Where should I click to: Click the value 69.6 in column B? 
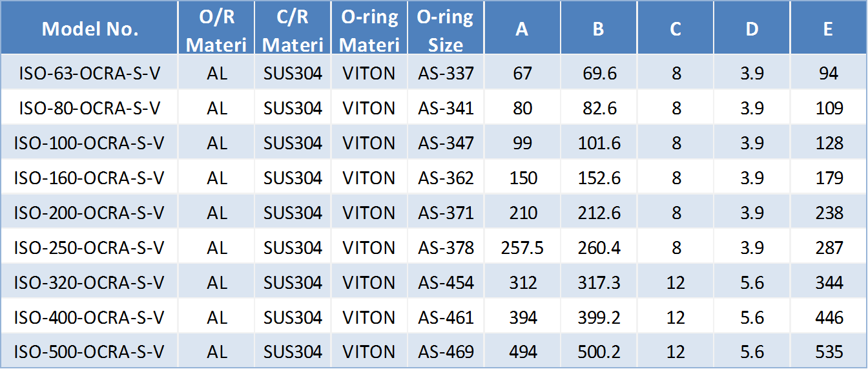599,72
